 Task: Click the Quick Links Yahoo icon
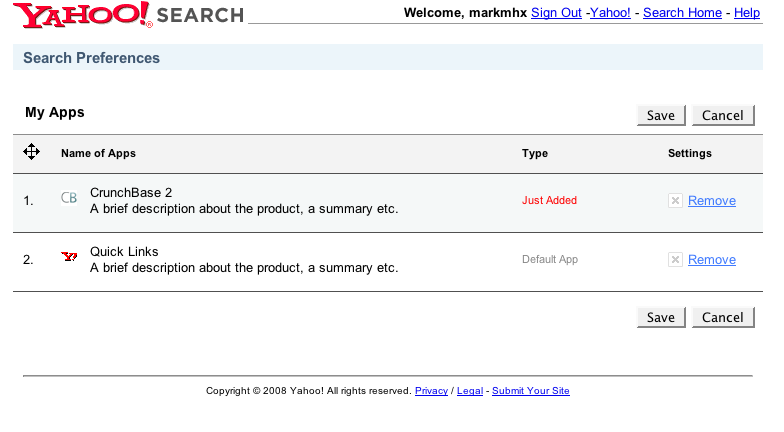click(x=69, y=257)
